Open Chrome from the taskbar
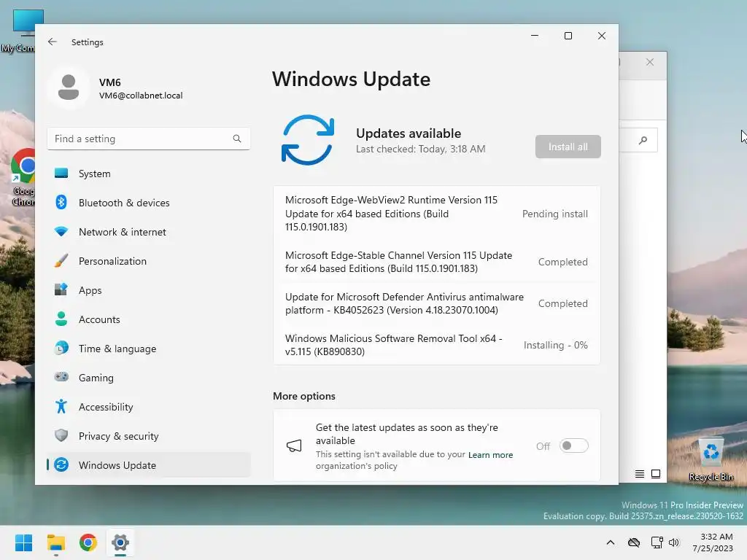747x560 pixels. [x=88, y=542]
